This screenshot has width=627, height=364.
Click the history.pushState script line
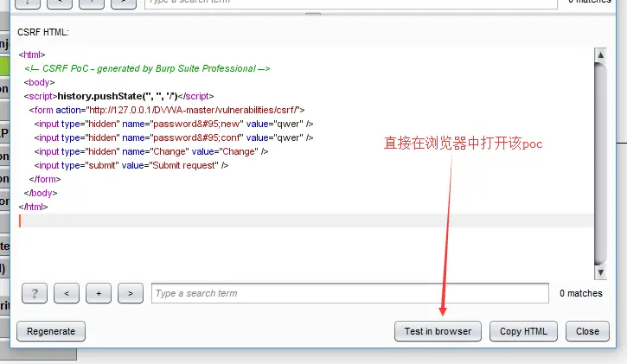coord(118,96)
